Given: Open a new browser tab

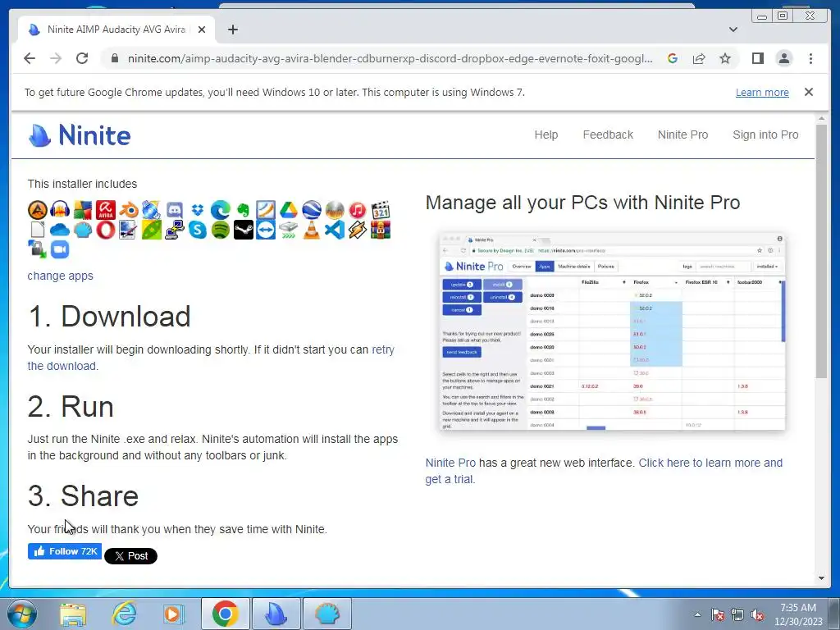Looking at the screenshot, I should click(232, 30).
